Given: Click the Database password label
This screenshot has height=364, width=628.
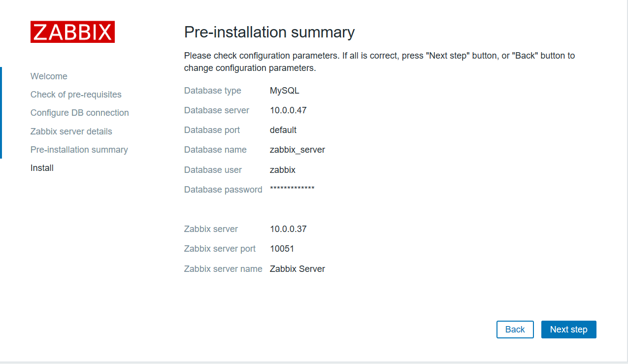Looking at the screenshot, I should 223,190.
